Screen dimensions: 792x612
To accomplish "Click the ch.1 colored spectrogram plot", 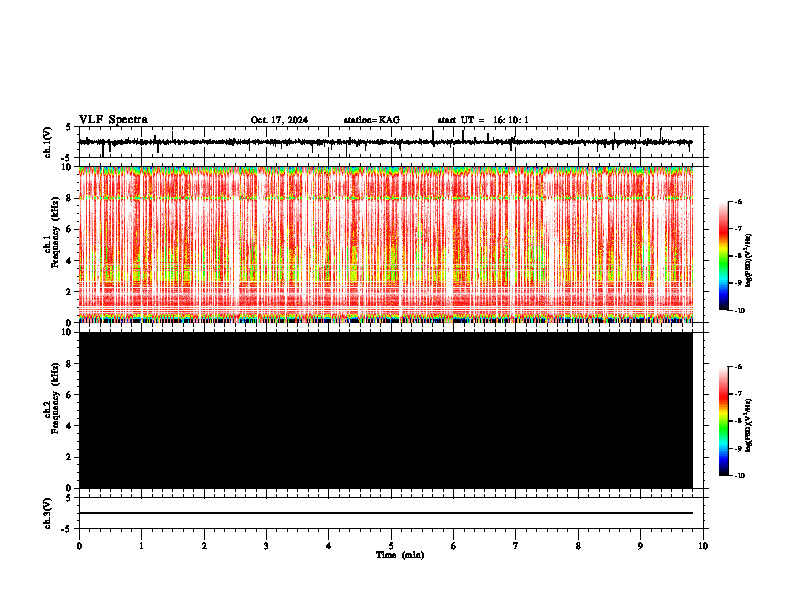I will tap(385, 244).
